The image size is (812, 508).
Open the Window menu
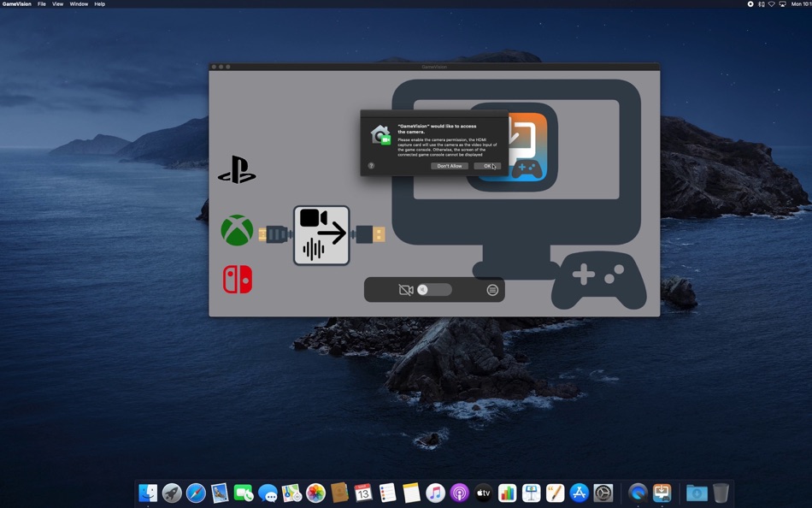click(79, 3)
